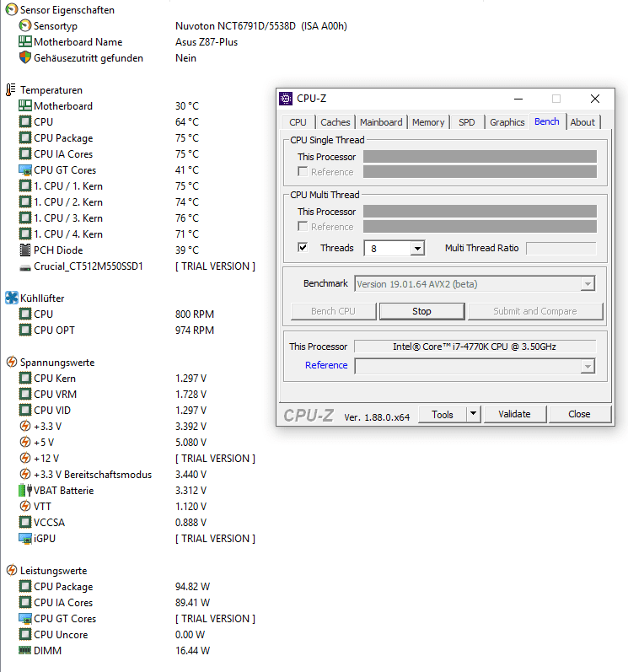Click the blue Reference link

[326, 365]
